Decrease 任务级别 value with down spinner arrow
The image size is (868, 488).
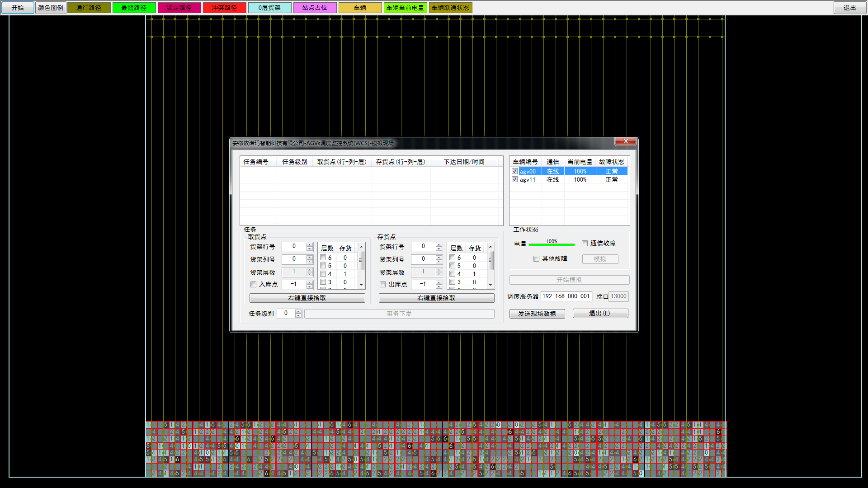tap(298, 315)
